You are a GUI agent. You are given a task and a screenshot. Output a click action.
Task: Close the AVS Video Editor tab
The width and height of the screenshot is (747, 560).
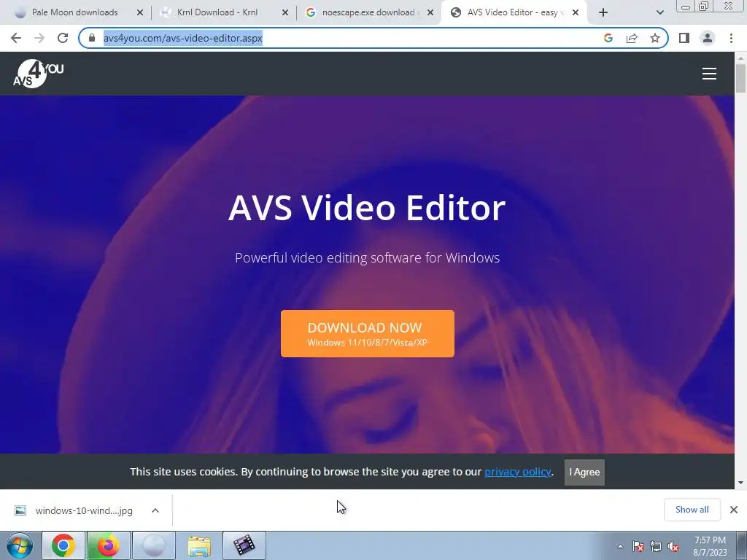click(x=576, y=12)
